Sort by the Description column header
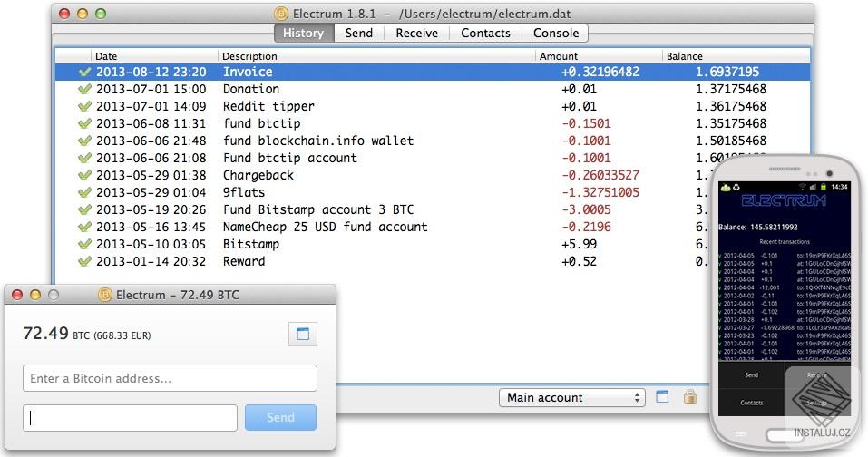The height and width of the screenshot is (457, 868). [376, 56]
